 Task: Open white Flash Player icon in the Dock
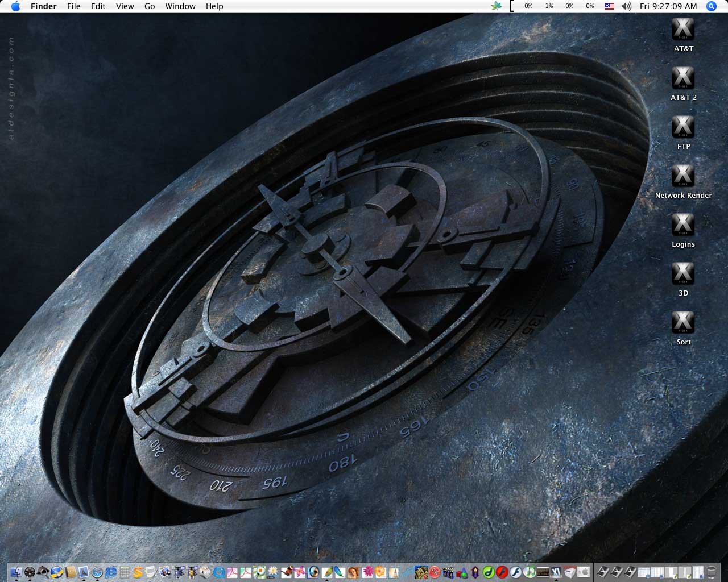[x=515, y=572]
